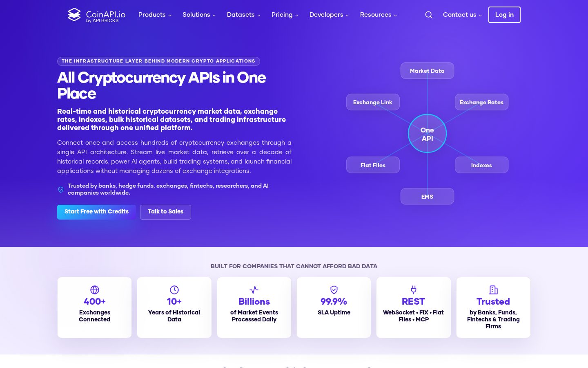Select the Market Data node
Image resolution: width=588 pixels, height=368 pixels.
pyautogui.click(x=427, y=71)
